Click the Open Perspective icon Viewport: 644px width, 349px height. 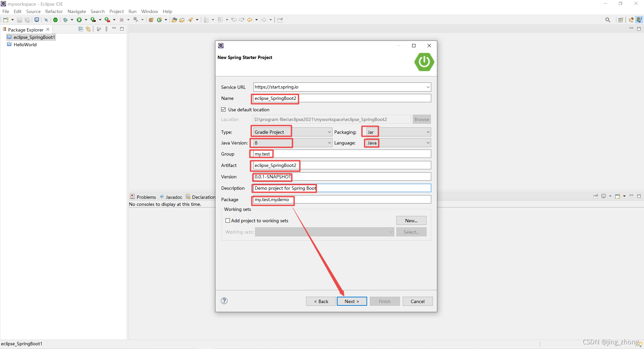621,20
